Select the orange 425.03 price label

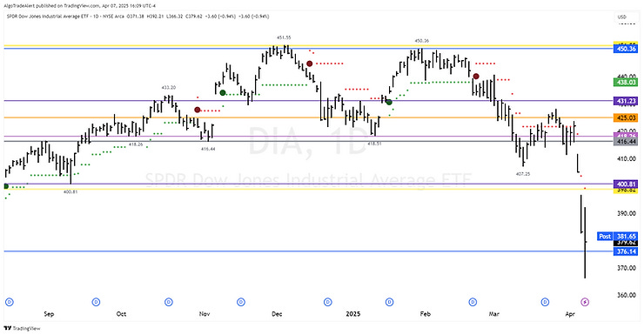point(626,117)
